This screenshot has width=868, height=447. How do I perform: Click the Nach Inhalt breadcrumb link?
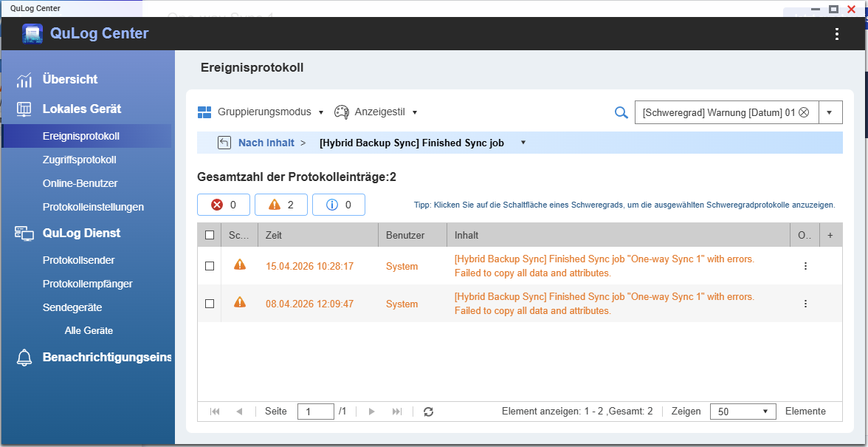click(x=266, y=143)
